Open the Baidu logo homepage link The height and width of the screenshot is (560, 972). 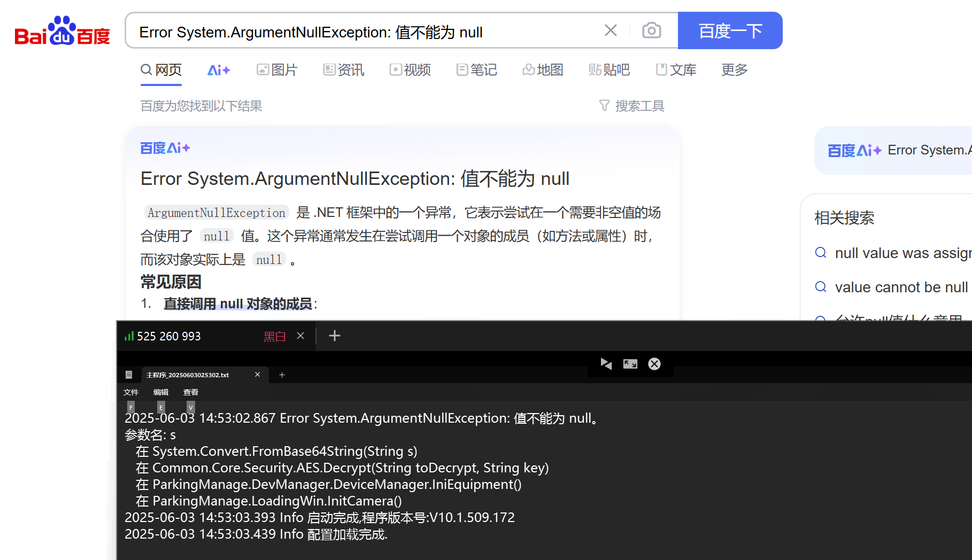(62, 30)
